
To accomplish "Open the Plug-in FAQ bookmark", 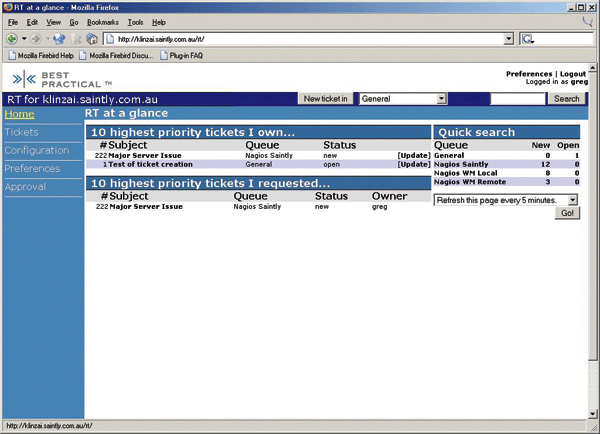I will [185, 55].
